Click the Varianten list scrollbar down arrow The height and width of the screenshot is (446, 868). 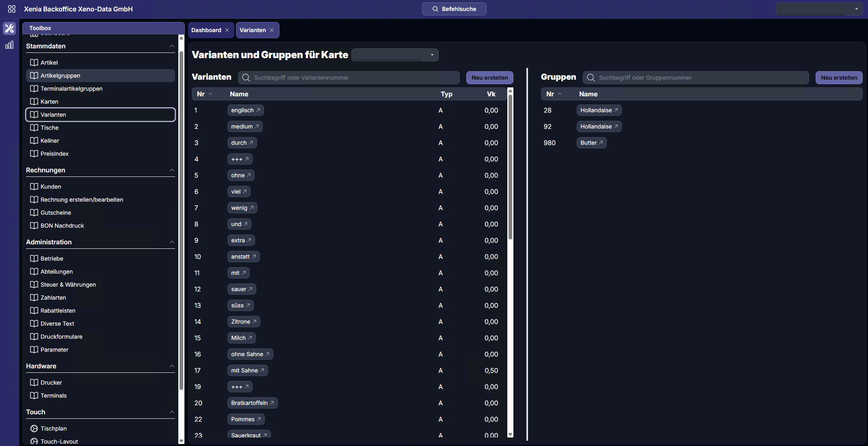coord(510,435)
